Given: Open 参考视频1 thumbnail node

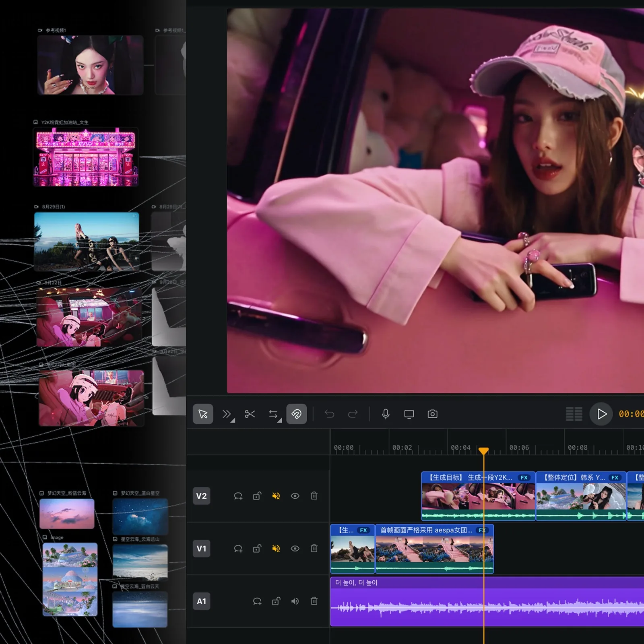Looking at the screenshot, I should [x=90, y=65].
